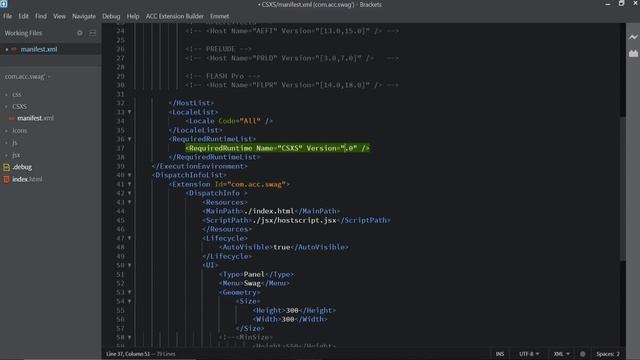640x360 pixels.
Task: Collapse the LocaleList fold arrow on line 33
Action: (129, 112)
